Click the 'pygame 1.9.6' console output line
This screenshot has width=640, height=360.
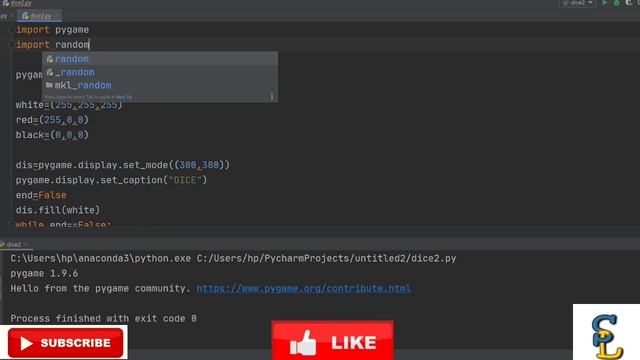pyautogui.click(x=44, y=273)
